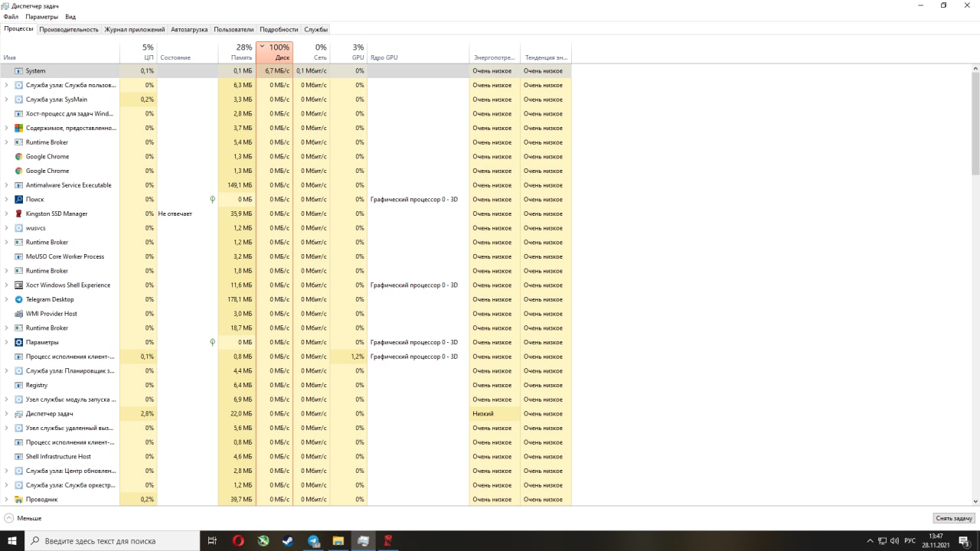Switch to the Службы tab

(x=316, y=29)
